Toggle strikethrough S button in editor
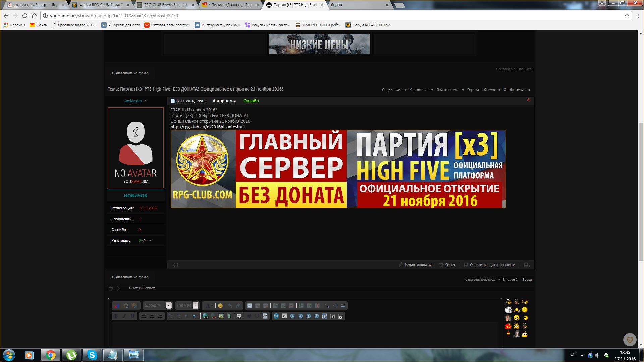The height and width of the screenshot is (362, 644). tap(284, 316)
